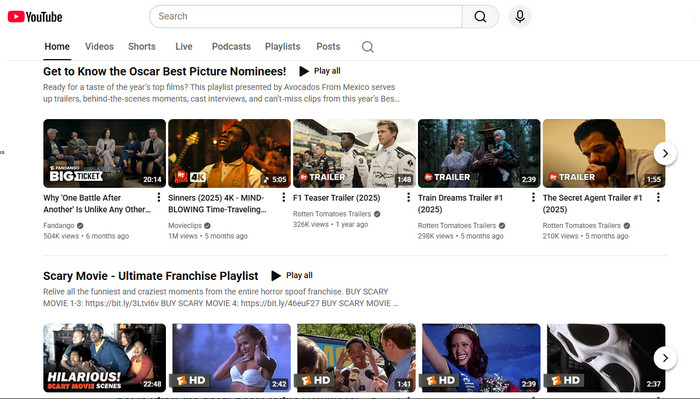700x399 pixels.
Task: Open The Secret Agent trailer thumbnail
Action: 604,153
